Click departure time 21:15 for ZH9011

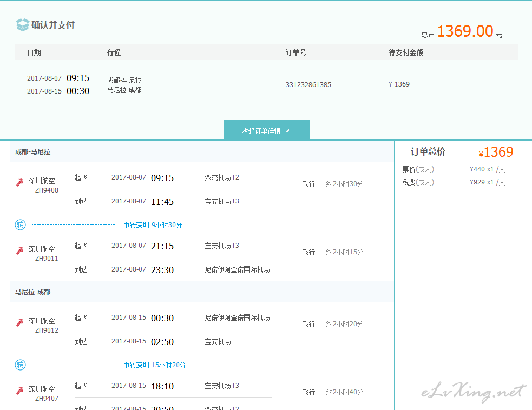click(162, 246)
